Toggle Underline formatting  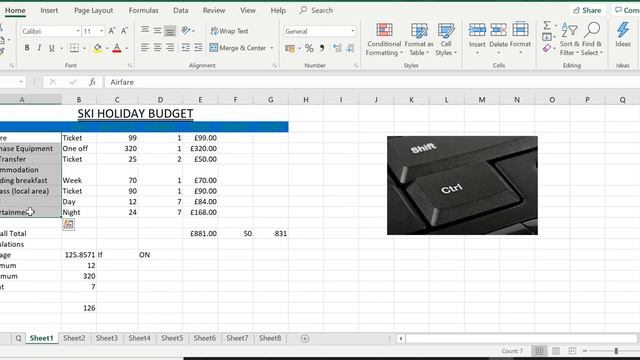(51, 48)
